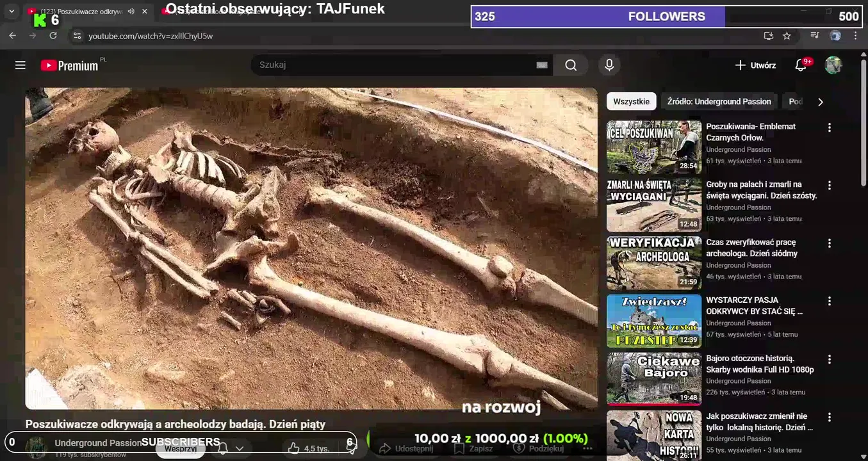
Task: Open Groby na palach video thumbnail
Action: click(654, 205)
